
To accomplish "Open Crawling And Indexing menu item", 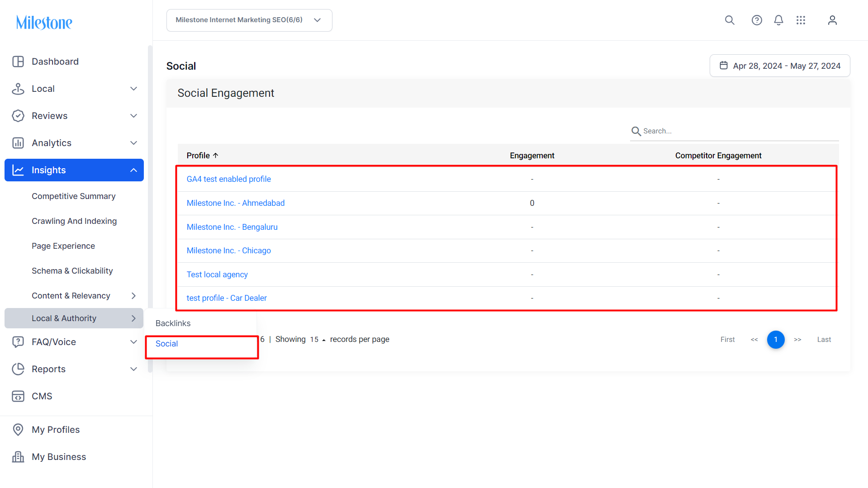I will pos(74,221).
